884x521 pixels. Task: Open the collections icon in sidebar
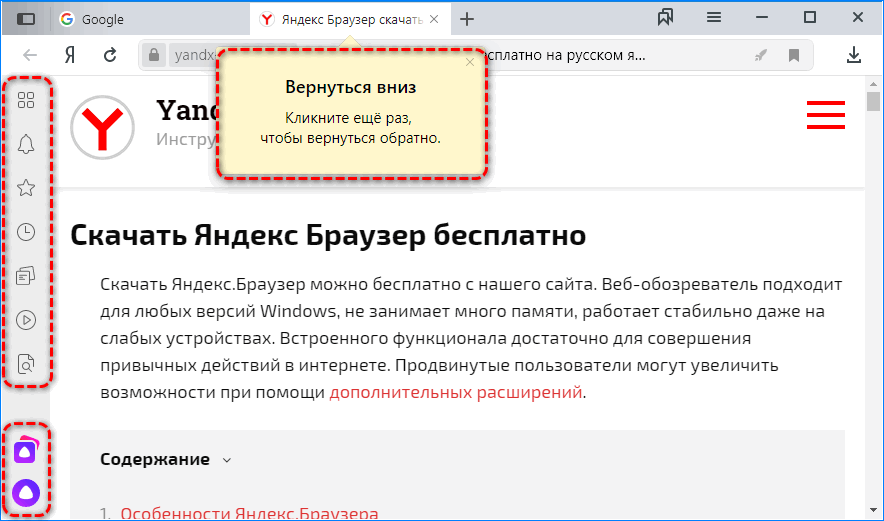(x=27, y=276)
